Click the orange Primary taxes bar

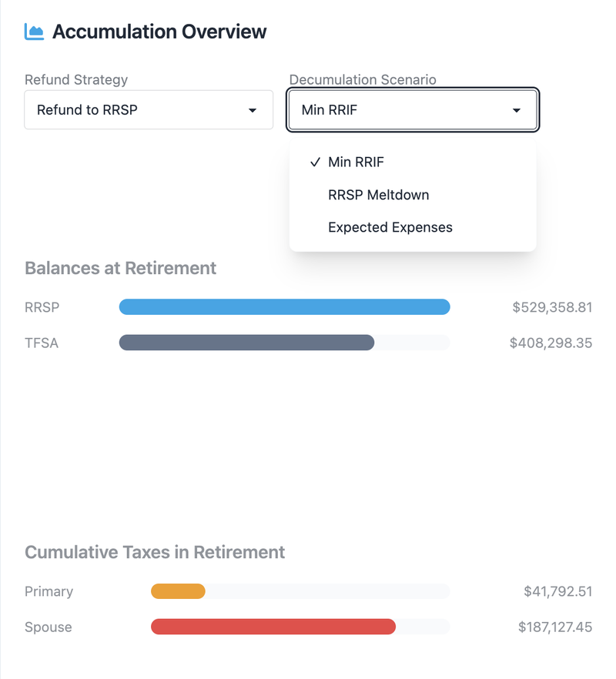(178, 591)
